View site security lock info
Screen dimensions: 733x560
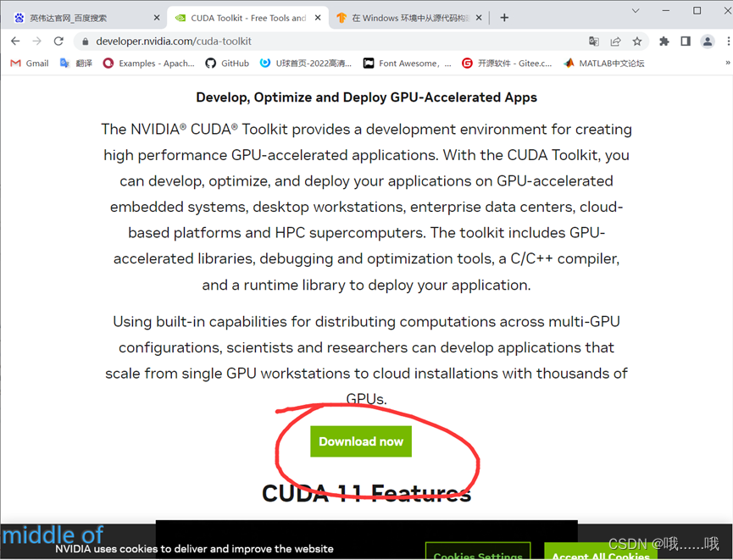point(85,42)
